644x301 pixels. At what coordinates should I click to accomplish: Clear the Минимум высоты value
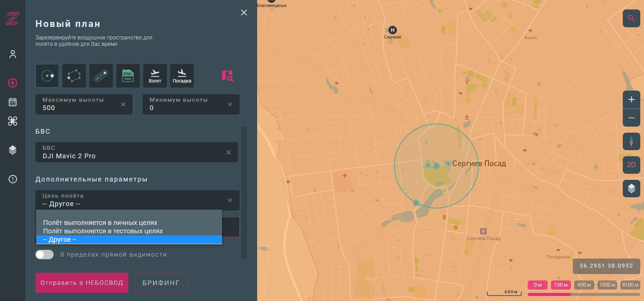pos(230,104)
